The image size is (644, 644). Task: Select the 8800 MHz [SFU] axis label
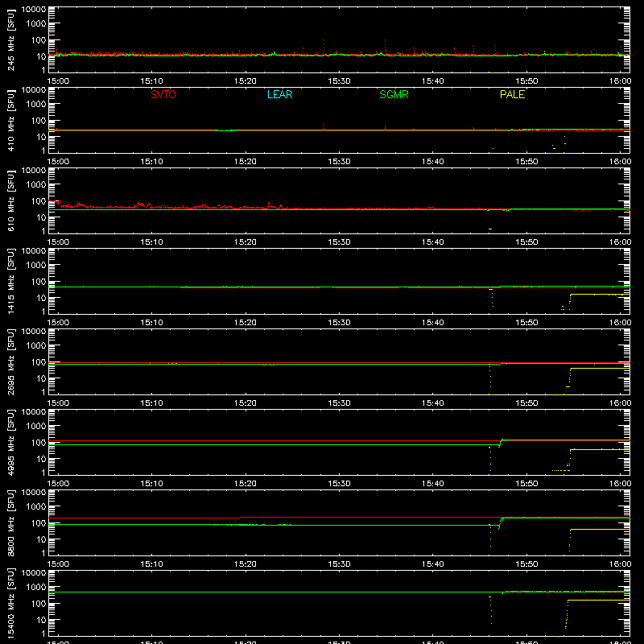pyautogui.click(x=11, y=522)
